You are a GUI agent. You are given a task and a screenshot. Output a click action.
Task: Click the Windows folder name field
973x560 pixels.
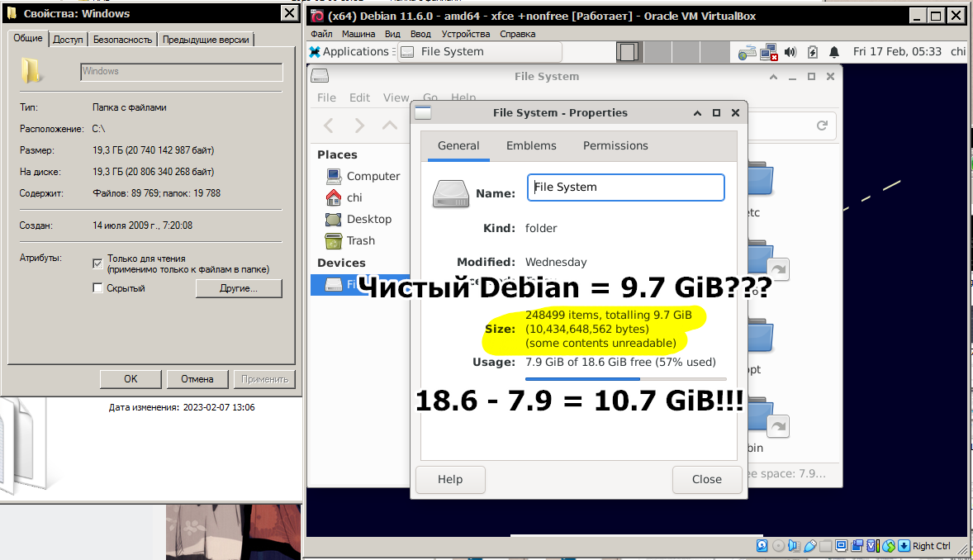181,71
